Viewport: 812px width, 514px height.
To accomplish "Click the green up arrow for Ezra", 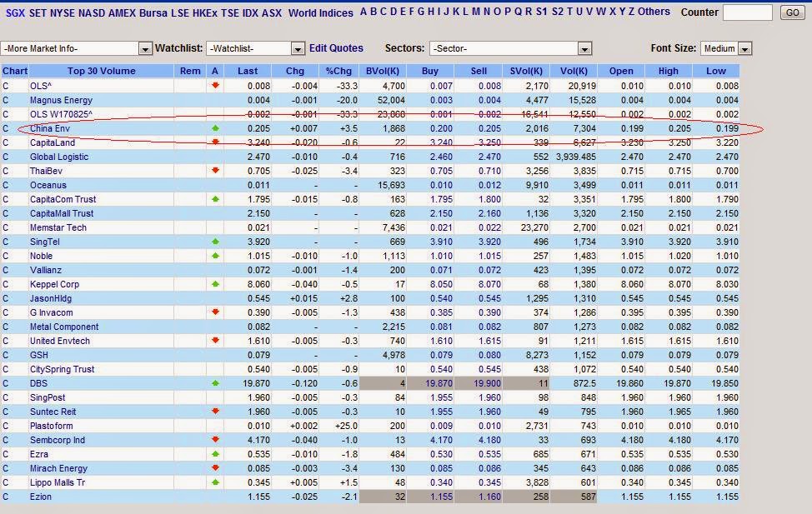I will point(215,454).
